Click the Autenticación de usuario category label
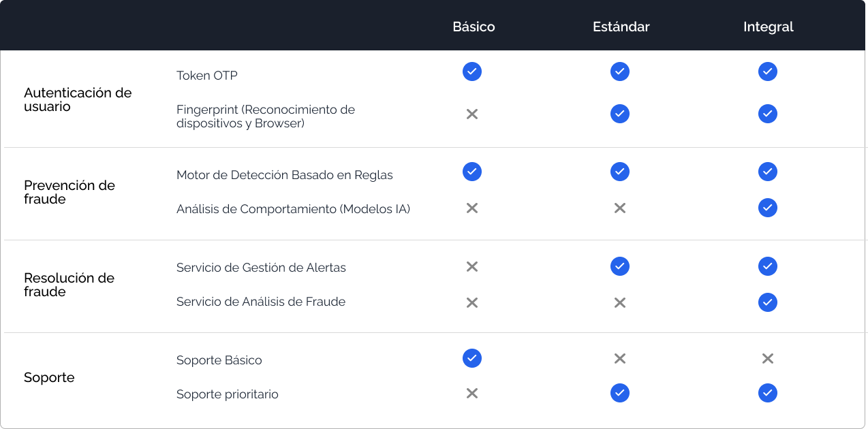This screenshot has height=429, width=868. (x=78, y=99)
